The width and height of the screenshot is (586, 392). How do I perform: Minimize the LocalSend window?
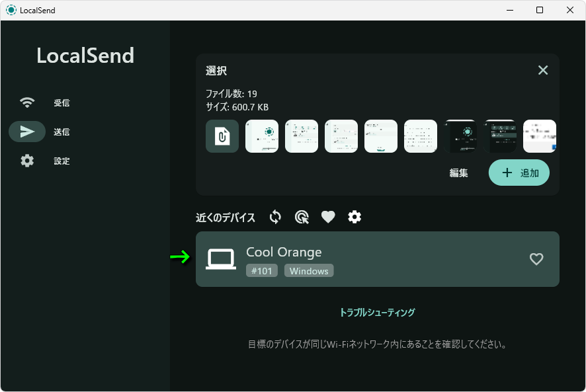510,10
